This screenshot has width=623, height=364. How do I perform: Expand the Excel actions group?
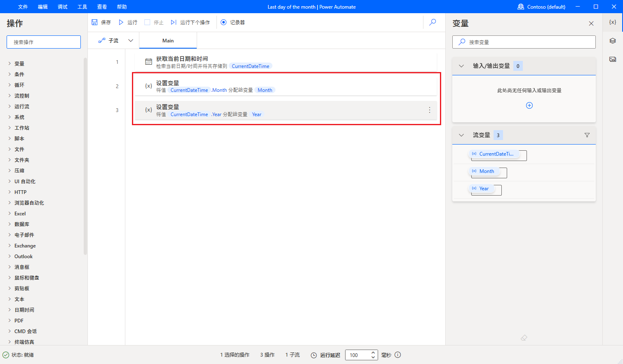click(x=10, y=213)
